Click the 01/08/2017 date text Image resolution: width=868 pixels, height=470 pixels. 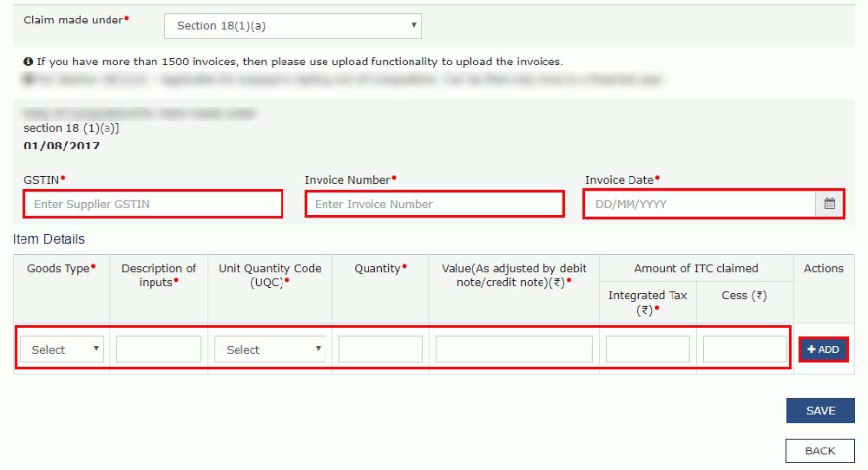62,146
